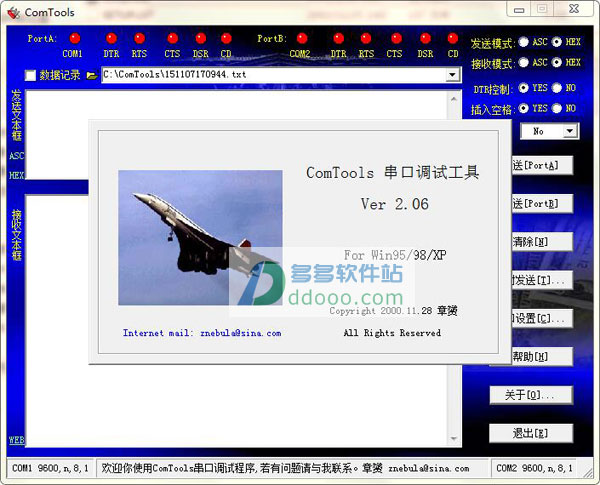Open the WEB link at bottom left
This screenshot has width=600, height=485.
[16, 440]
